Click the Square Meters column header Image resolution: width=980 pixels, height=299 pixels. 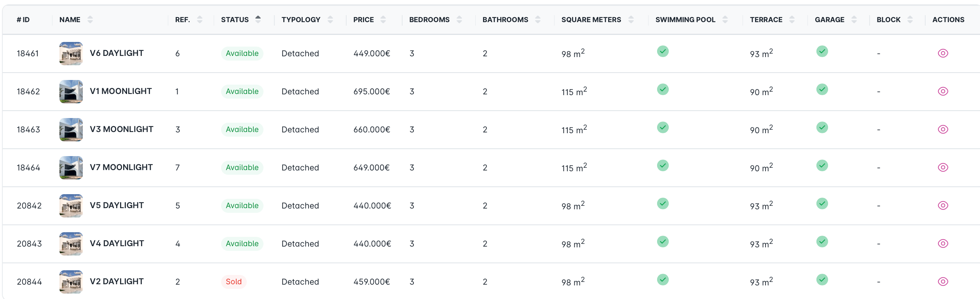click(591, 19)
